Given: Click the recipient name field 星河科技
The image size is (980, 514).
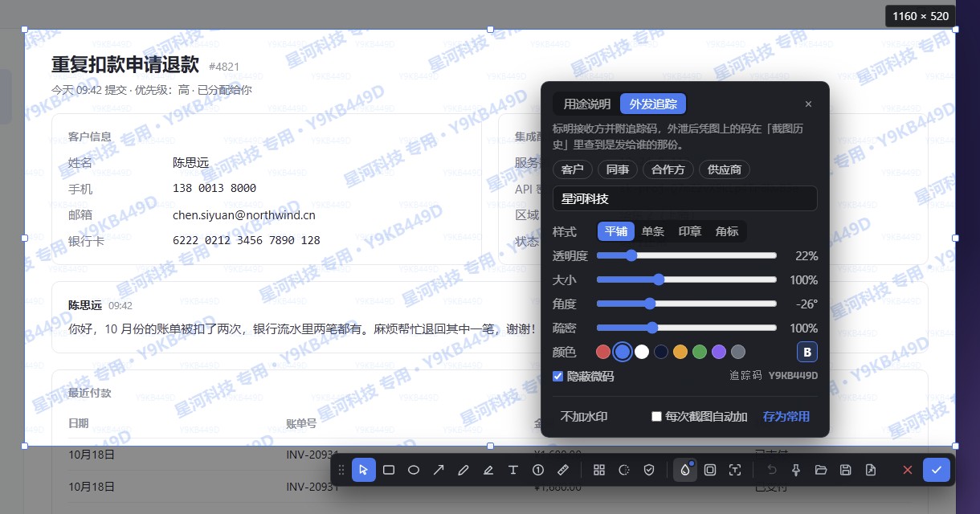Looking at the screenshot, I should coord(685,198).
